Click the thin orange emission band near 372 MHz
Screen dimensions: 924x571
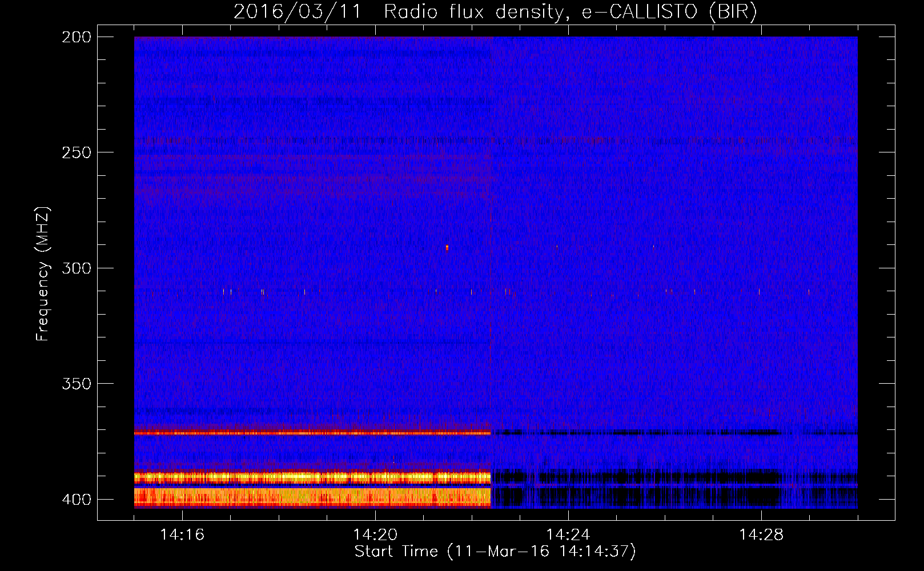(x=312, y=433)
